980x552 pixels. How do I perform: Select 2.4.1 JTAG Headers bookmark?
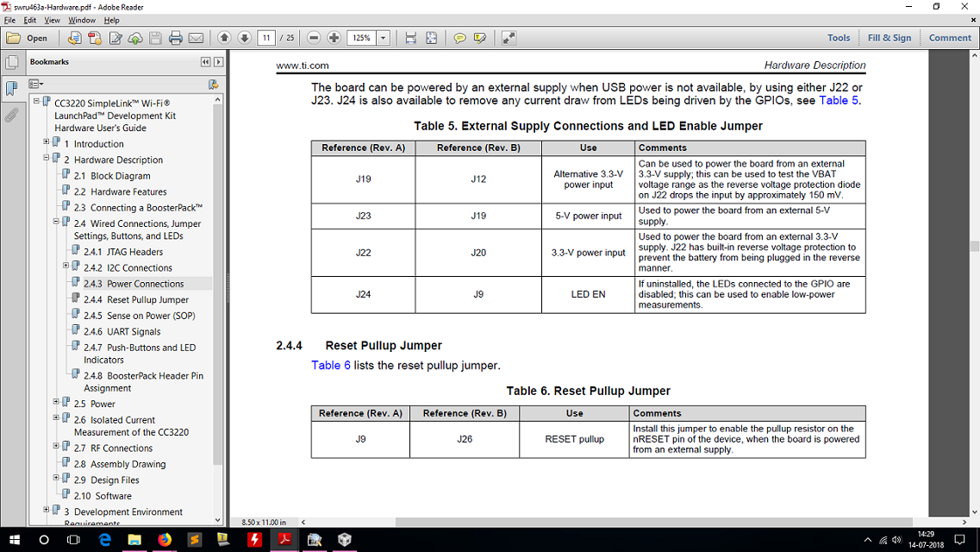pos(123,252)
